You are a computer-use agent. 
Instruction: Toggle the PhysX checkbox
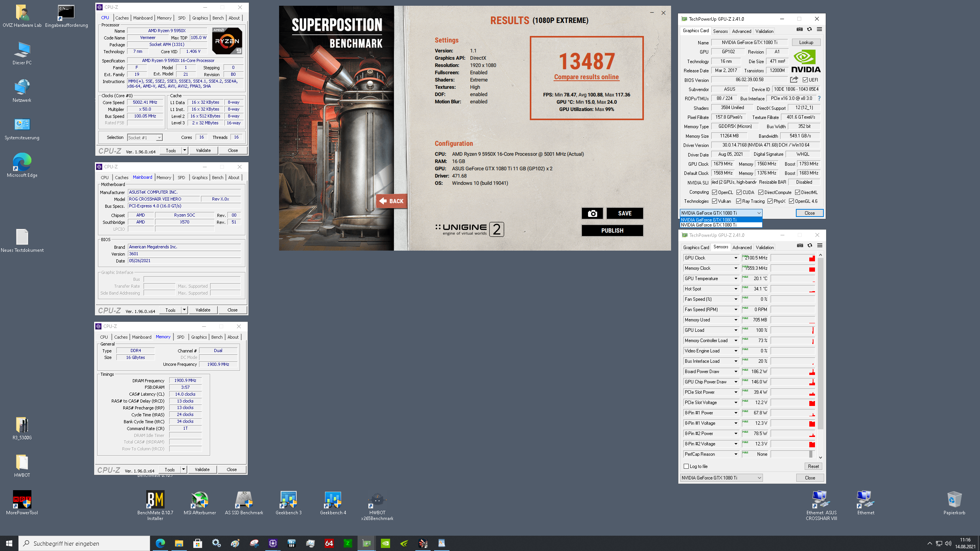[770, 201]
